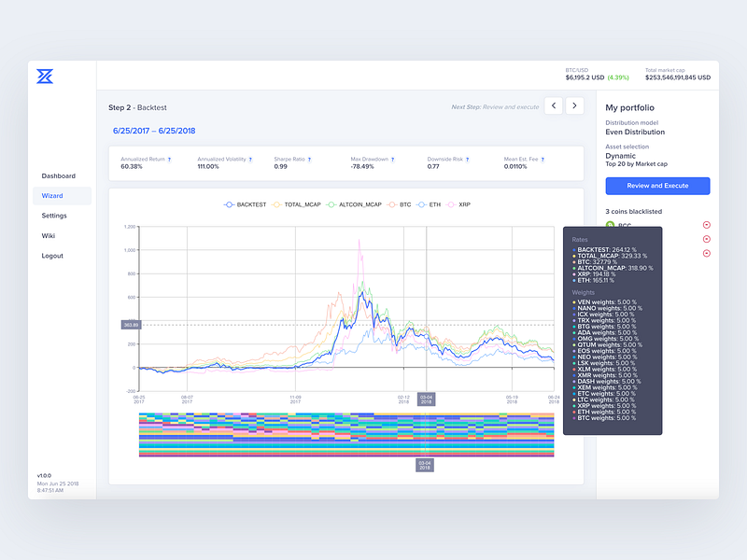Image resolution: width=747 pixels, height=560 pixels.
Task: Click the 03-04 2018 chart date marker
Action: pos(427,399)
